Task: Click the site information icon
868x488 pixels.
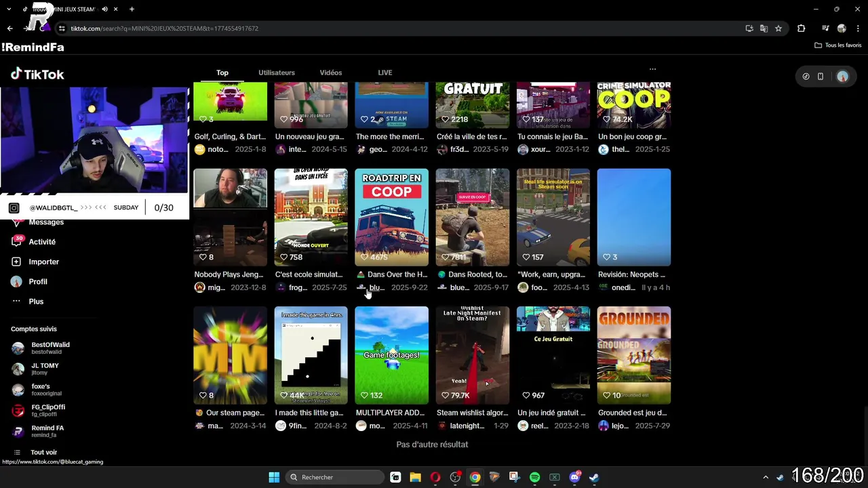Action: (62, 28)
